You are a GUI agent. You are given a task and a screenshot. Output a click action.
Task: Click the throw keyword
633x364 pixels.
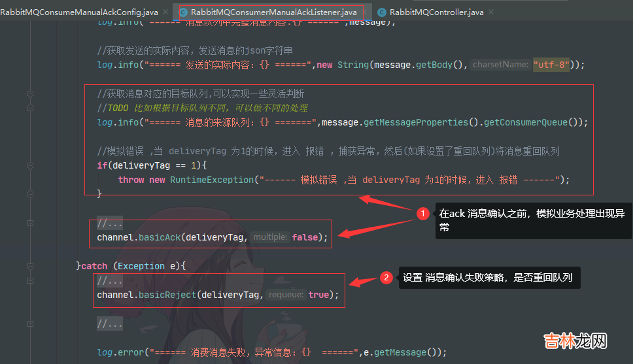tap(131, 180)
